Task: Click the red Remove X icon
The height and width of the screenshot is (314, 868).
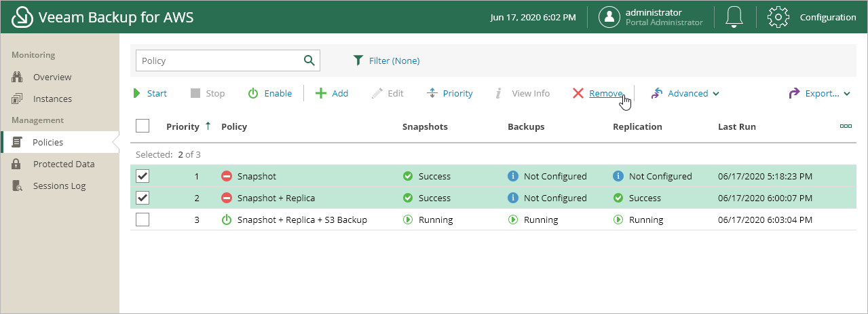Action: [x=578, y=93]
